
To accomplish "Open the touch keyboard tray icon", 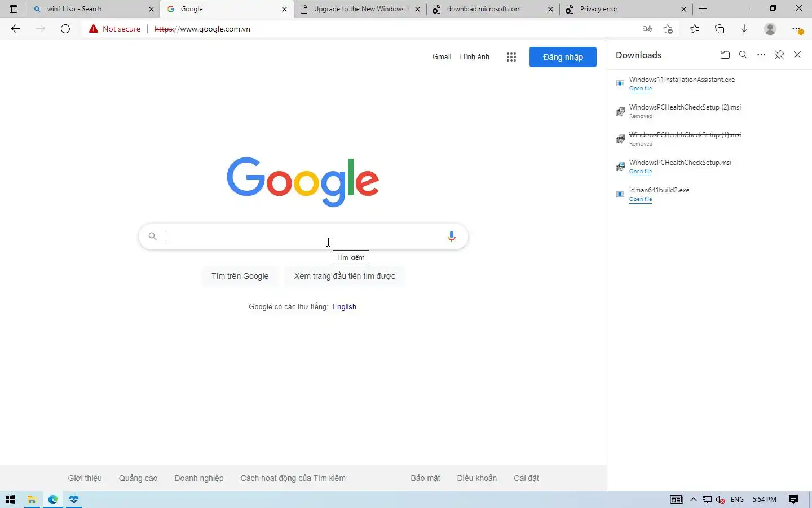I will 677,500.
